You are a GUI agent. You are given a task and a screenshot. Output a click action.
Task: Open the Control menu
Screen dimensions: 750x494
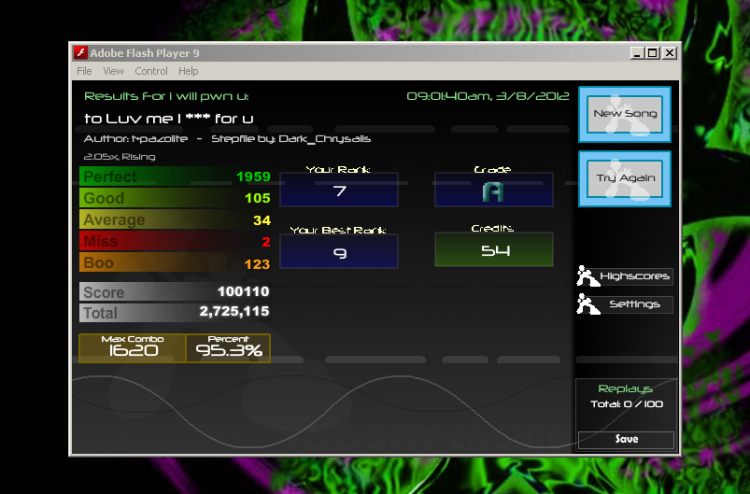click(151, 71)
